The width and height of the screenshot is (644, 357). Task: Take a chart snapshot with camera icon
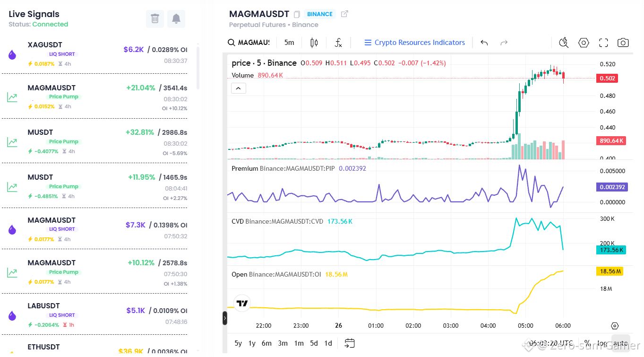[623, 43]
